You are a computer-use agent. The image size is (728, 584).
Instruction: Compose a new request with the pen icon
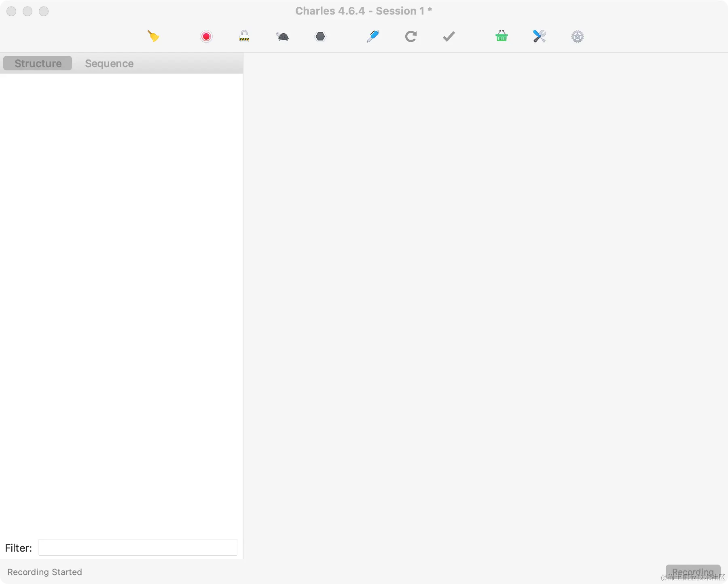point(372,36)
